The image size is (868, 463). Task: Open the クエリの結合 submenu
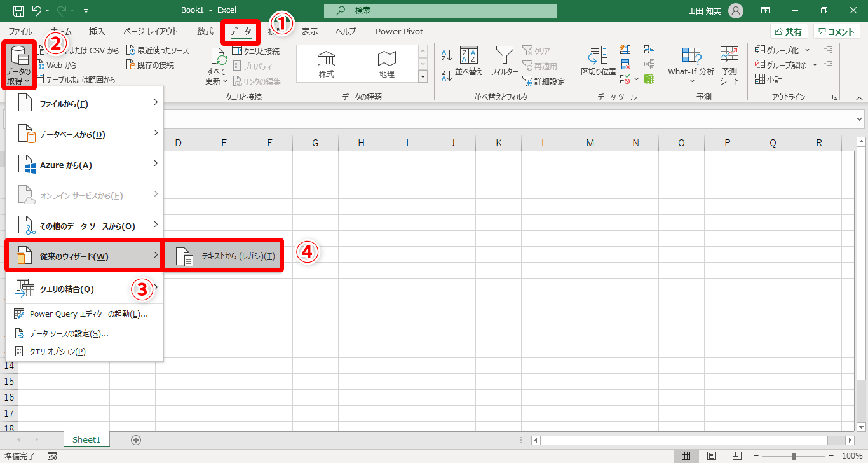click(x=85, y=289)
